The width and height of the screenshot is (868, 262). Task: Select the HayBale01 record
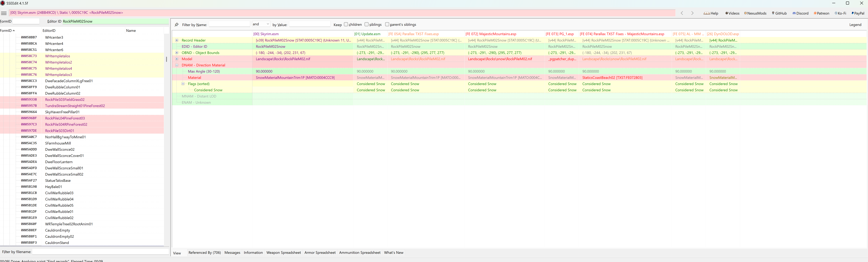(x=54, y=186)
